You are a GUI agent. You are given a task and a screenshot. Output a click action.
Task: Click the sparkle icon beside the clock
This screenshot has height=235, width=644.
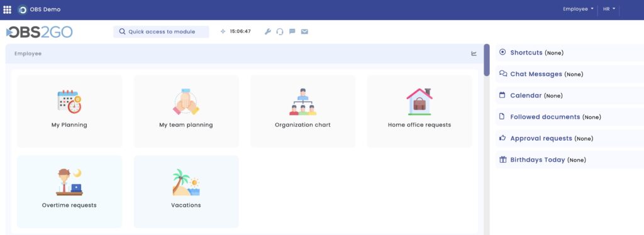click(223, 31)
